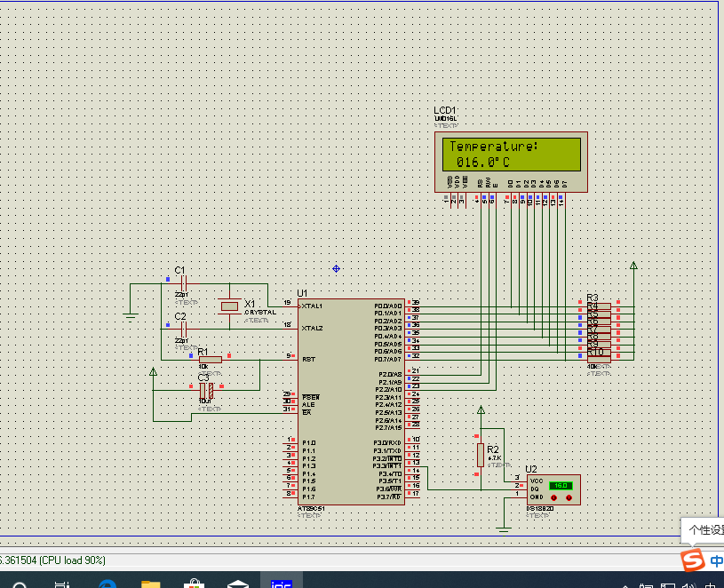Click the LCD reading 016.0°C

coord(483,163)
